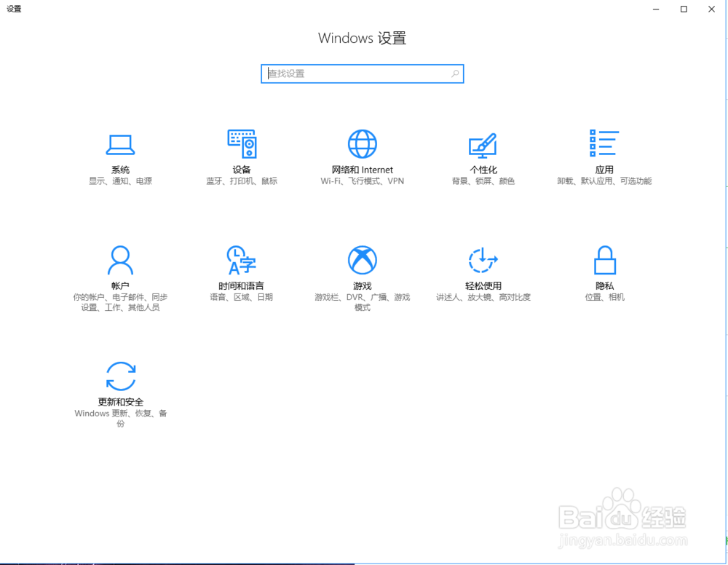Click the 帐户 title label

pos(120,286)
